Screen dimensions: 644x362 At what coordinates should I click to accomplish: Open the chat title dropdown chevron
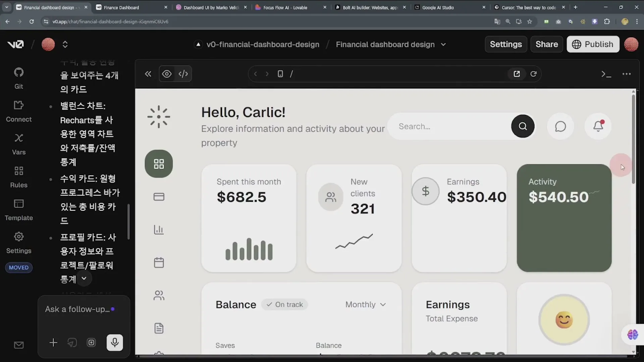click(x=443, y=44)
